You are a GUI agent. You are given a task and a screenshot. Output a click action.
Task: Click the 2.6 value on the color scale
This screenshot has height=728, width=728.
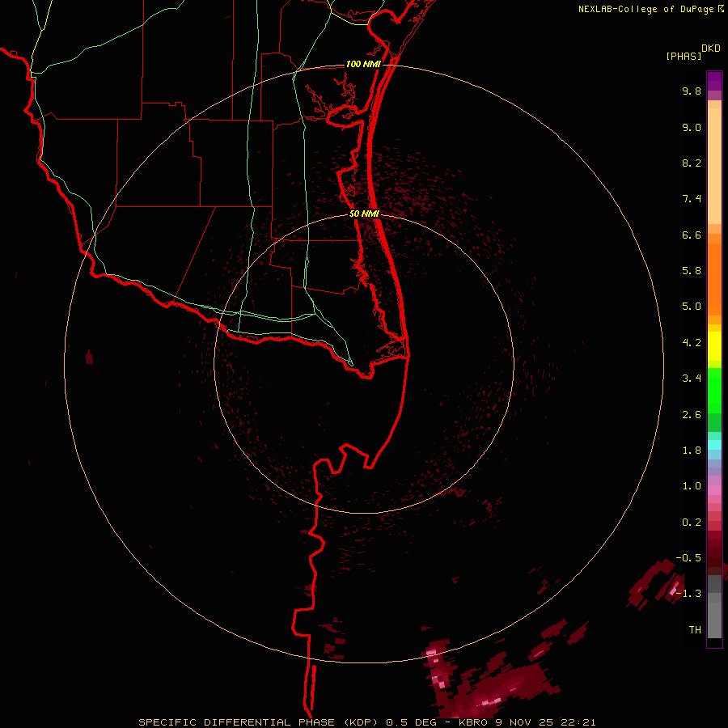(x=692, y=415)
